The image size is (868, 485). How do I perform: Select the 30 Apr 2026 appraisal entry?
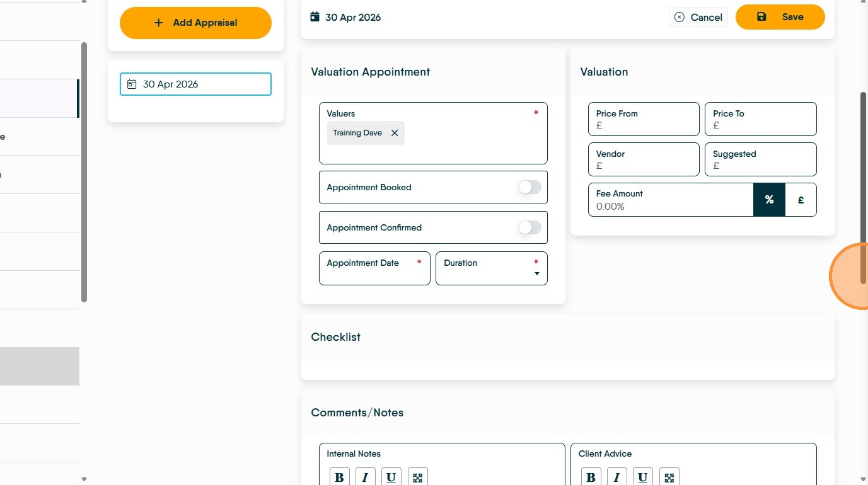click(195, 84)
